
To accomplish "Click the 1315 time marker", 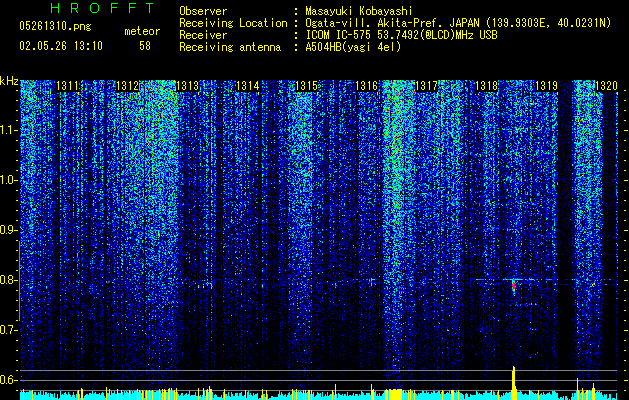I will 307,86.
